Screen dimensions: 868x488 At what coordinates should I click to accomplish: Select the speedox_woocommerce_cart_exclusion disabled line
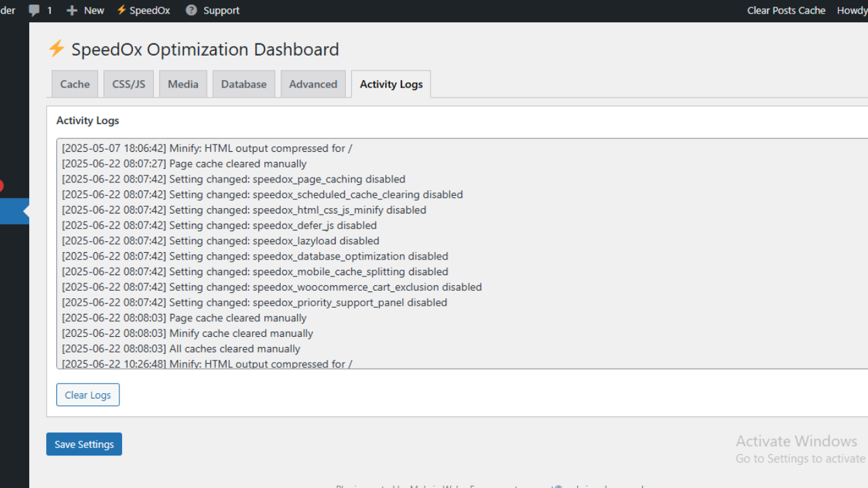click(272, 287)
